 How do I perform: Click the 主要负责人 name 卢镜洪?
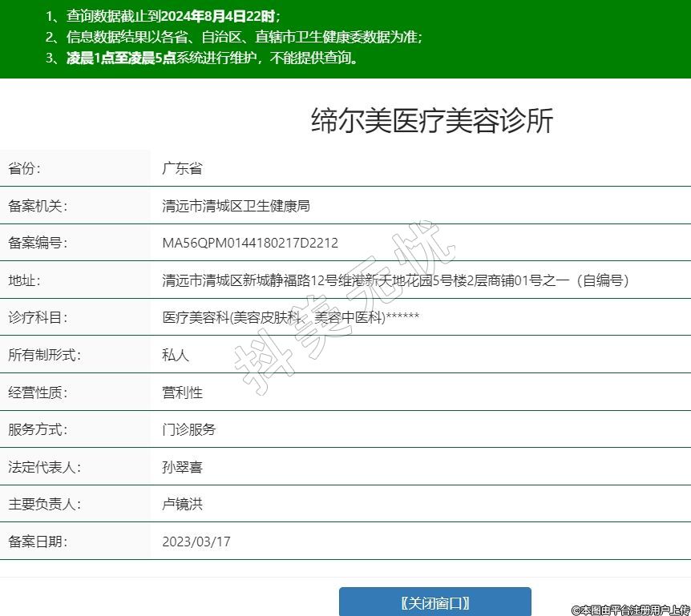point(182,505)
